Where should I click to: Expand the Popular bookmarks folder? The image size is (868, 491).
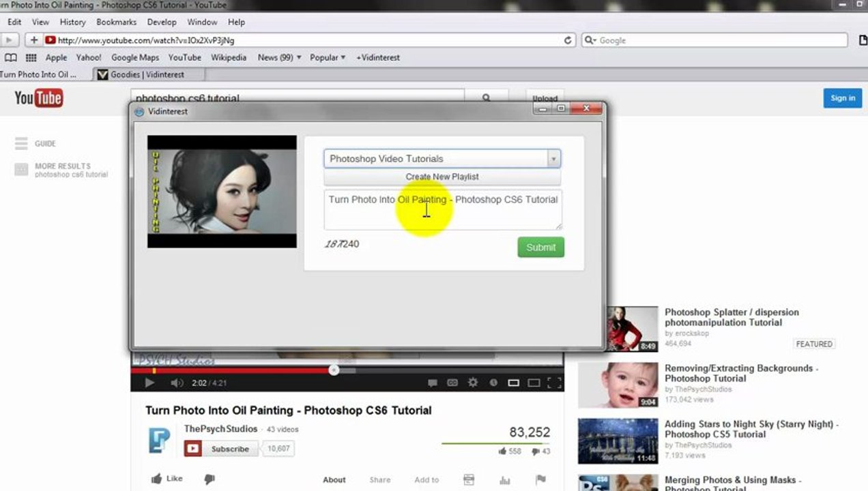click(328, 57)
